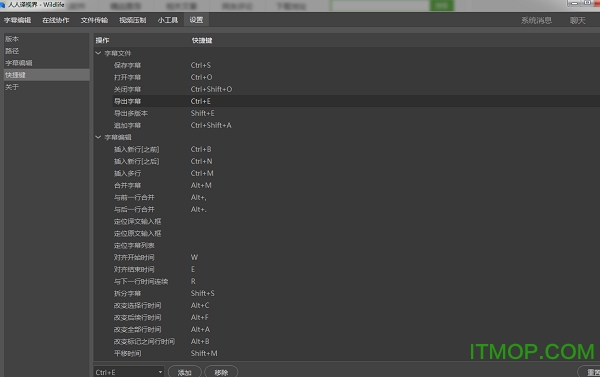Select the 插入多行 row
The height and width of the screenshot is (377, 600).
tap(347, 173)
